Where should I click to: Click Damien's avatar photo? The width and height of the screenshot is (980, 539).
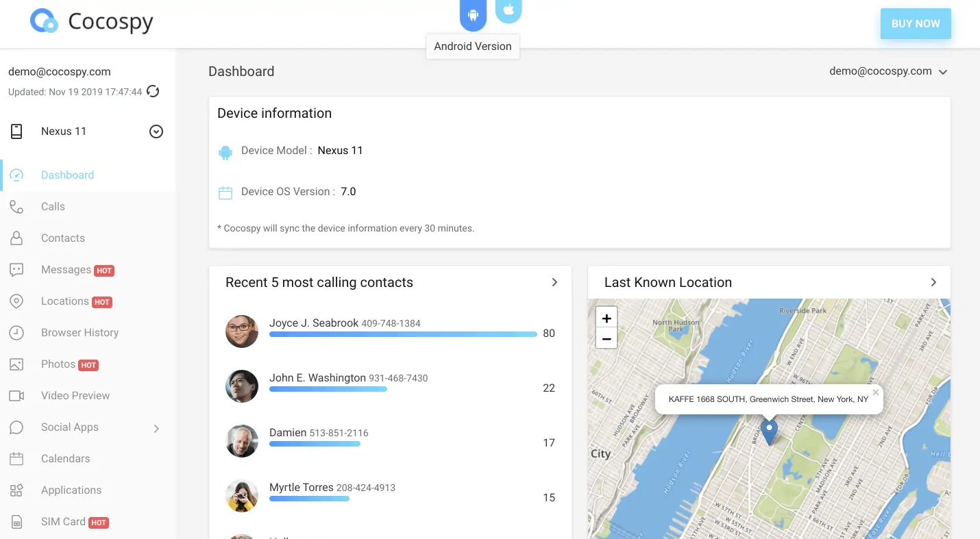coord(242,441)
